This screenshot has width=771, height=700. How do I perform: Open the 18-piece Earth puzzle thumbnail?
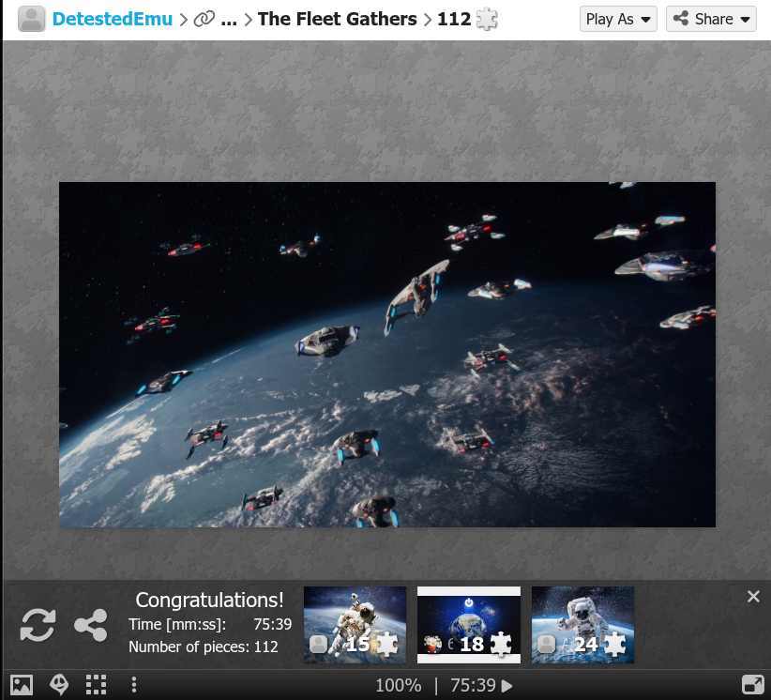click(468, 625)
